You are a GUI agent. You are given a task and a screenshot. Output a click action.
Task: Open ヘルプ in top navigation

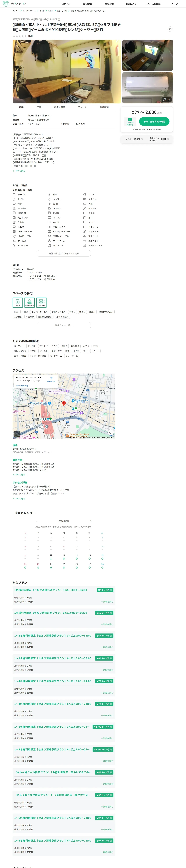tap(175, 4)
